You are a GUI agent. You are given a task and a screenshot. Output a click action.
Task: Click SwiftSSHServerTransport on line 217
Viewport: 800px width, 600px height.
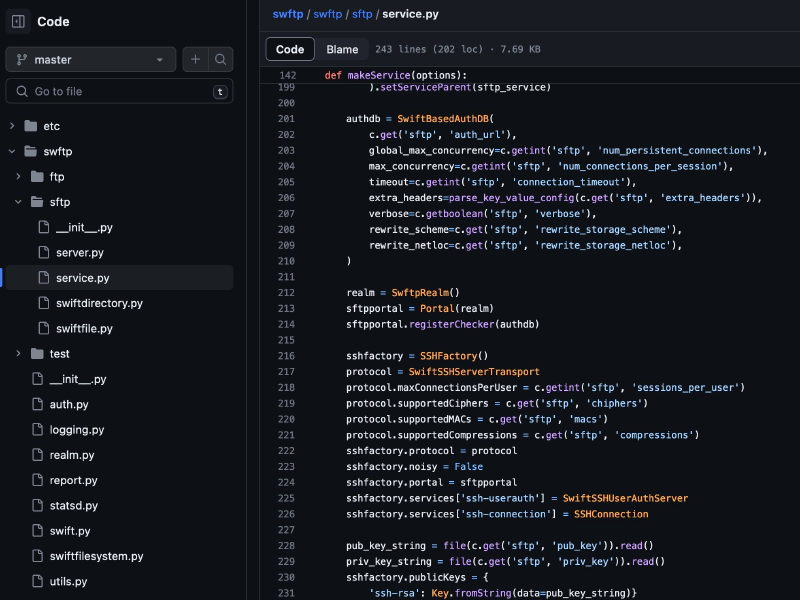[x=474, y=372]
